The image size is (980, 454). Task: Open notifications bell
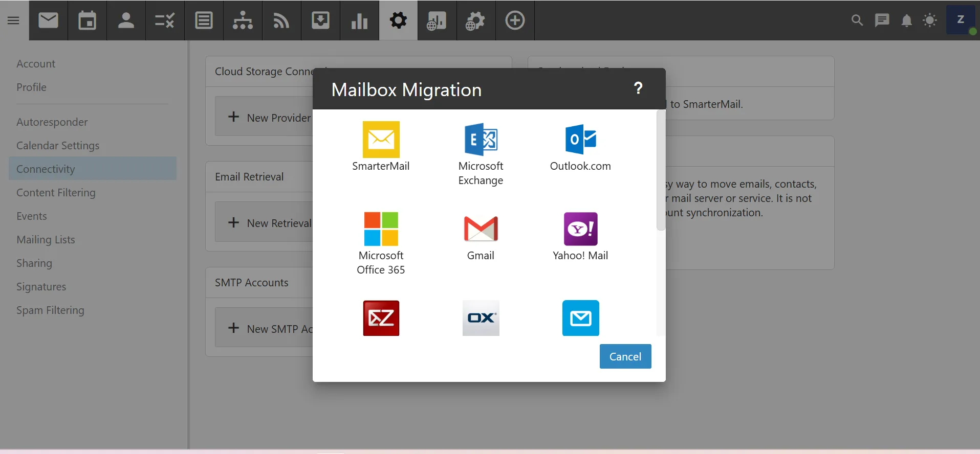(906, 20)
